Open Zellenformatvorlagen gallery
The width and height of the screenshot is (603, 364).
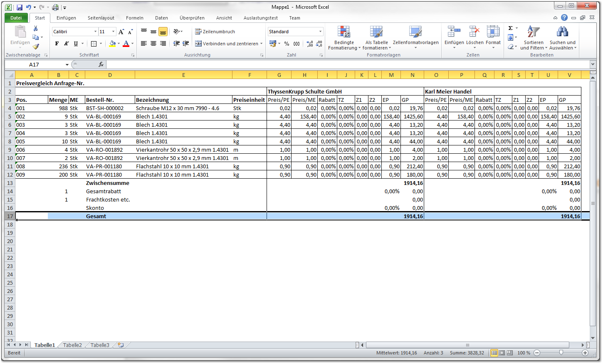[x=415, y=38]
